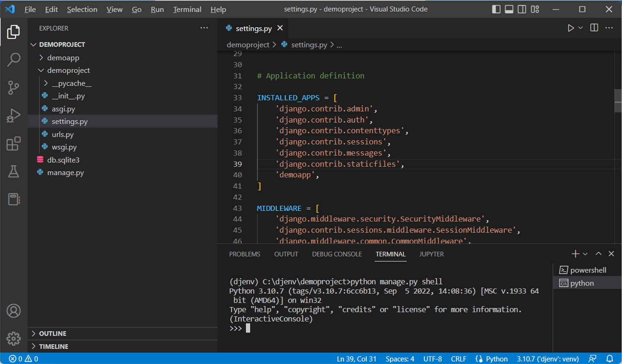Open the Source Control view

click(x=14, y=88)
